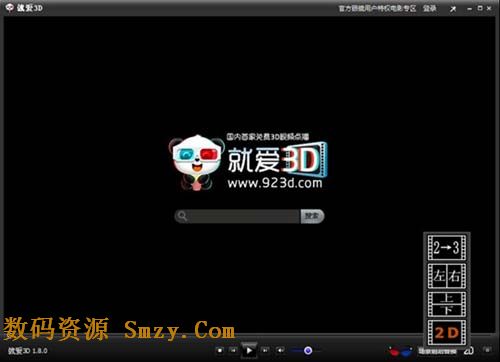Image resolution: width=500 pixels, height=362 pixels.
Task: Select the 2→3 conversion mode
Action: tap(447, 247)
